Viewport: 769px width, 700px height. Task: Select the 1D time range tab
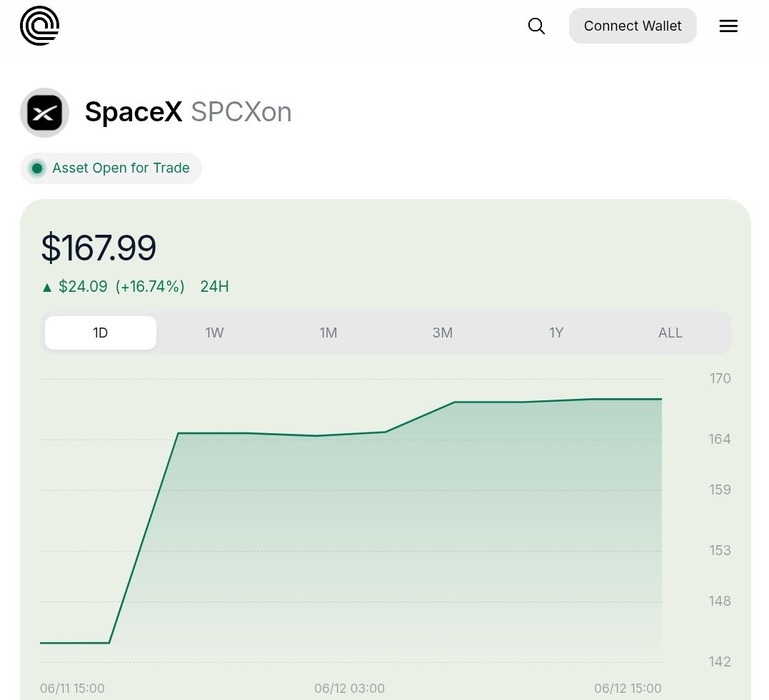click(101, 333)
